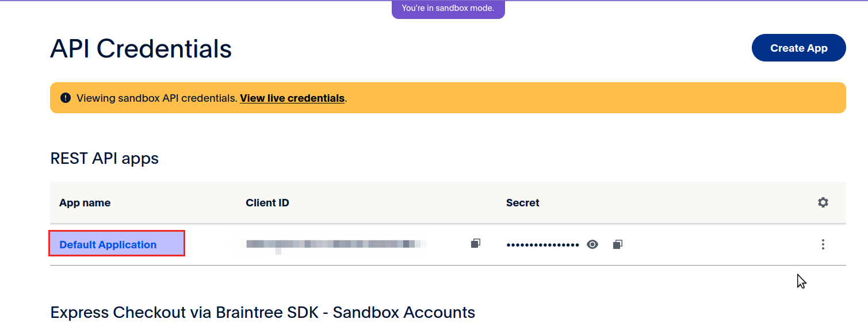Click the Client ID column header
Viewport: 868px width, 334px height.
[267, 203]
